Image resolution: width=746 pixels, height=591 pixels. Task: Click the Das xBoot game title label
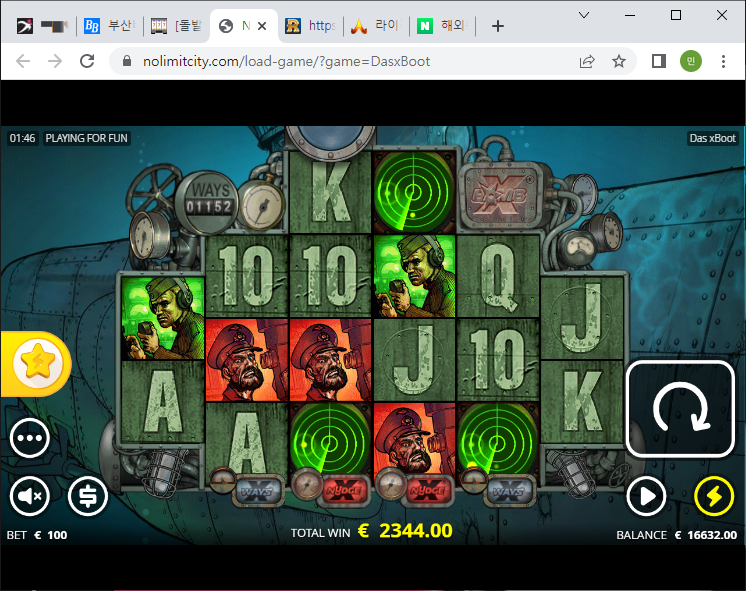[712, 138]
